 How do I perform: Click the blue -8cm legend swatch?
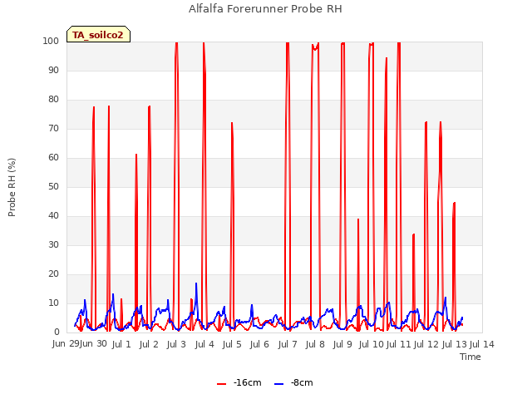(x=278, y=384)
